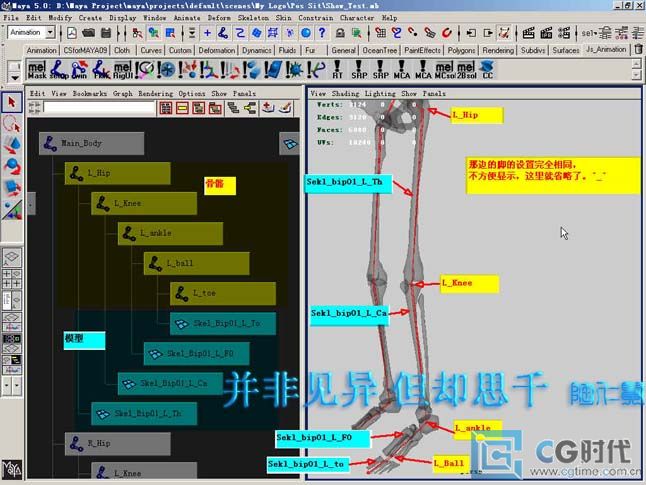646x485 pixels.
Task: Select the L_ball joint node
Action: coord(197,263)
